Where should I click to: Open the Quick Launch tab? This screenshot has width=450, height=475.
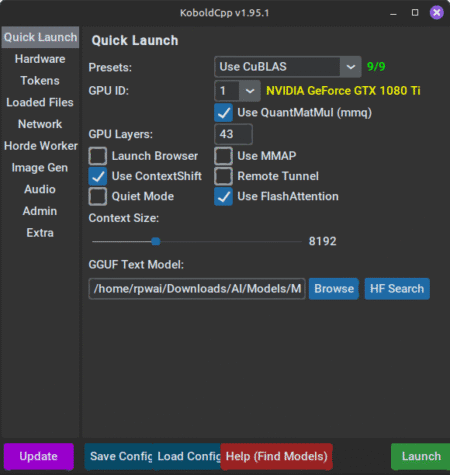(x=40, y=37)
